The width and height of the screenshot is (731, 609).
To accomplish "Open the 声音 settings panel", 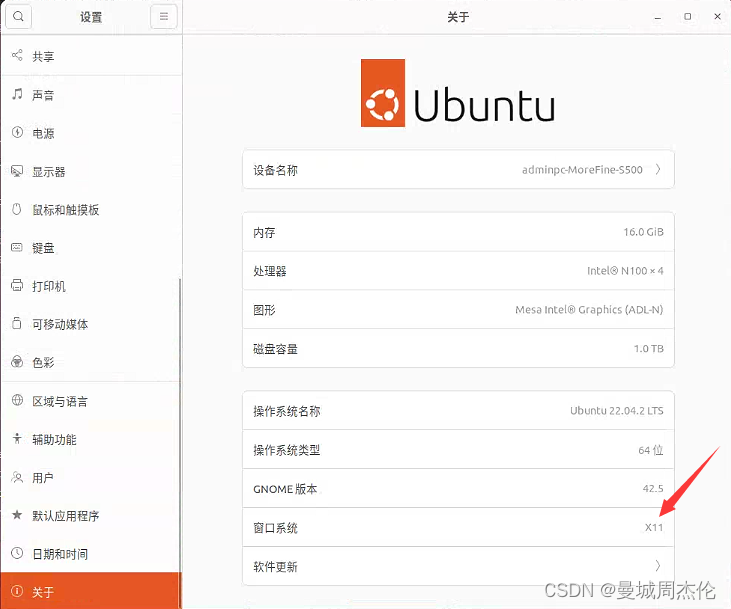I will [91, 95].
